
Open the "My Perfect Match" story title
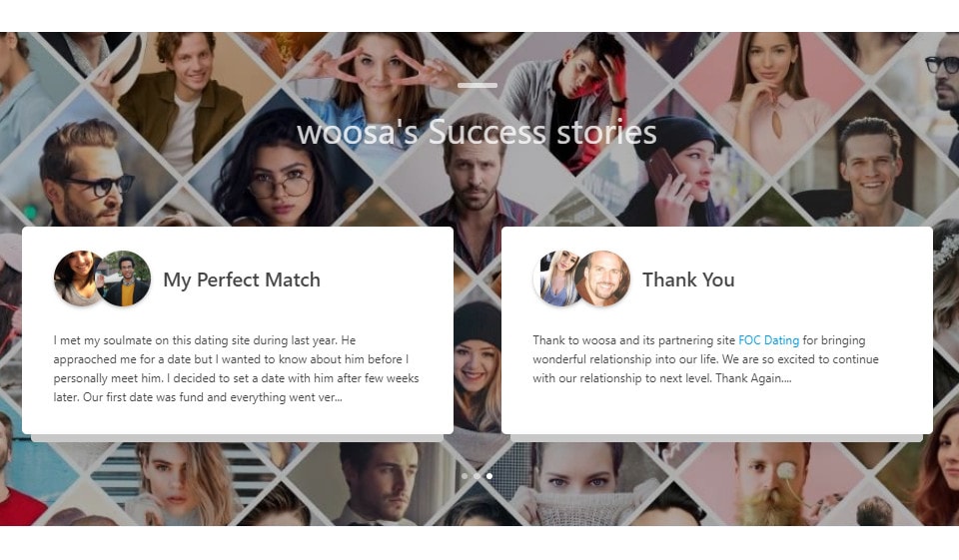[x=242, y=280]
